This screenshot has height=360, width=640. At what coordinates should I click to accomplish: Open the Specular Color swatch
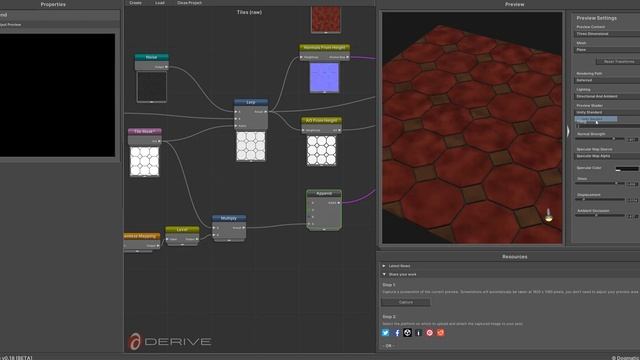coord(627,169)
